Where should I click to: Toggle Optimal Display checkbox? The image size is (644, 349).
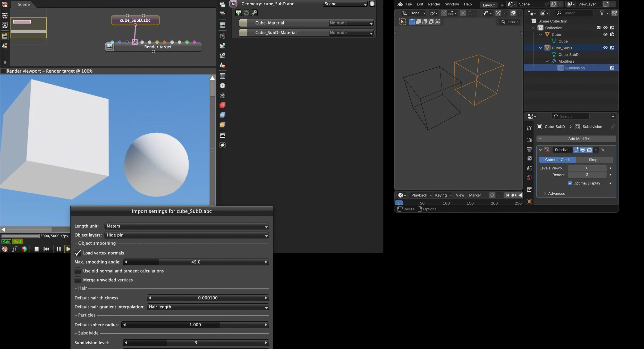[x=570, y=183]
